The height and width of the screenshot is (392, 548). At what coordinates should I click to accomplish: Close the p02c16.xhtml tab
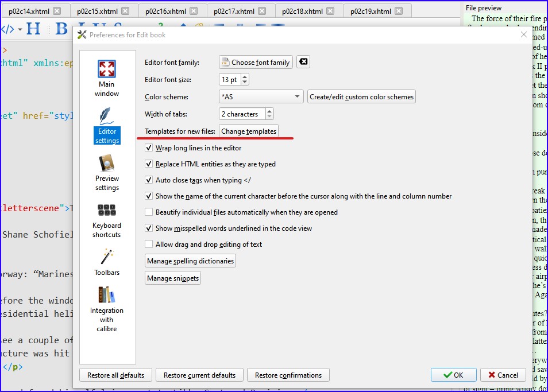[194, 11]
